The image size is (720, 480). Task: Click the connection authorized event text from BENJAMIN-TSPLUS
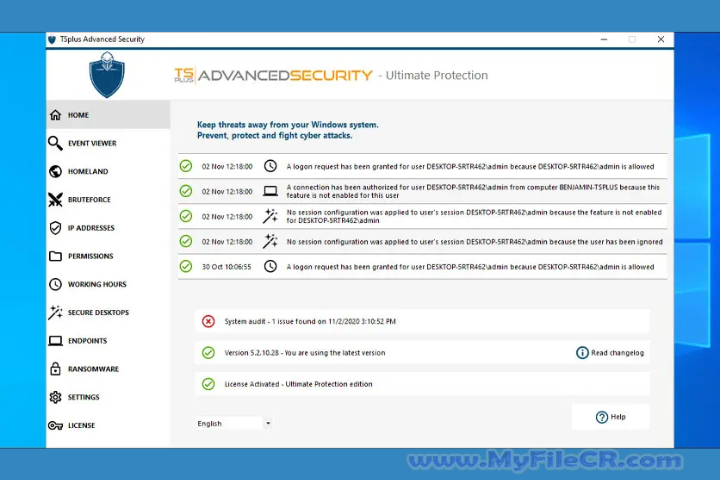click(473, 191)
